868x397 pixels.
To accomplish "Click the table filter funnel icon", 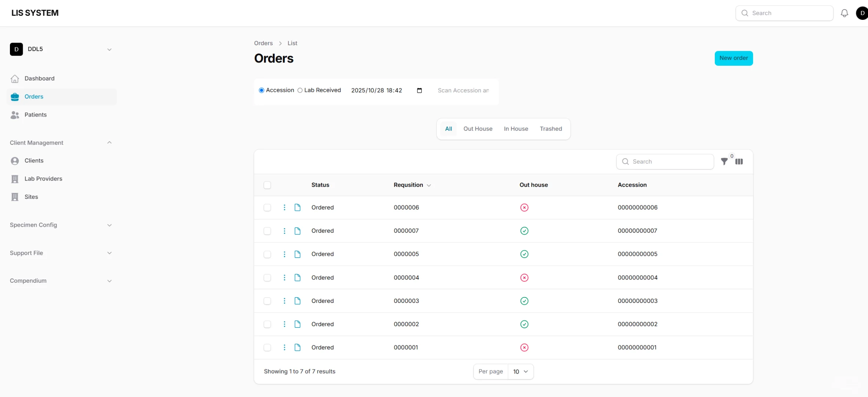I will tap(724, 161).
